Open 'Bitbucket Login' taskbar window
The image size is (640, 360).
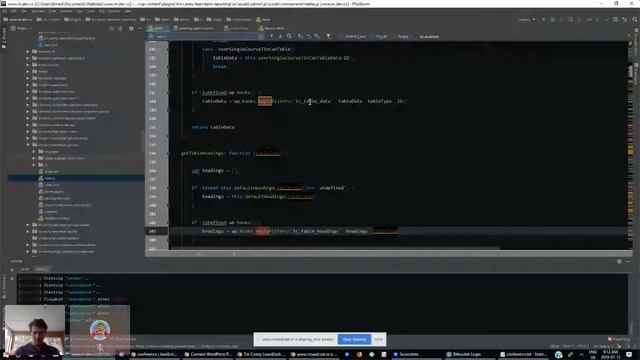[464, 354]
